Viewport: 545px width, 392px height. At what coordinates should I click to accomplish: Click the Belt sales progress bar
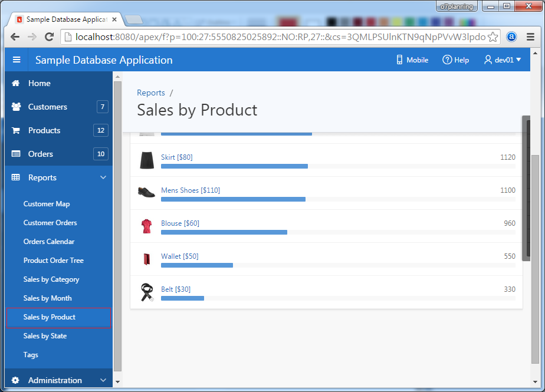(x=338, y=298)
